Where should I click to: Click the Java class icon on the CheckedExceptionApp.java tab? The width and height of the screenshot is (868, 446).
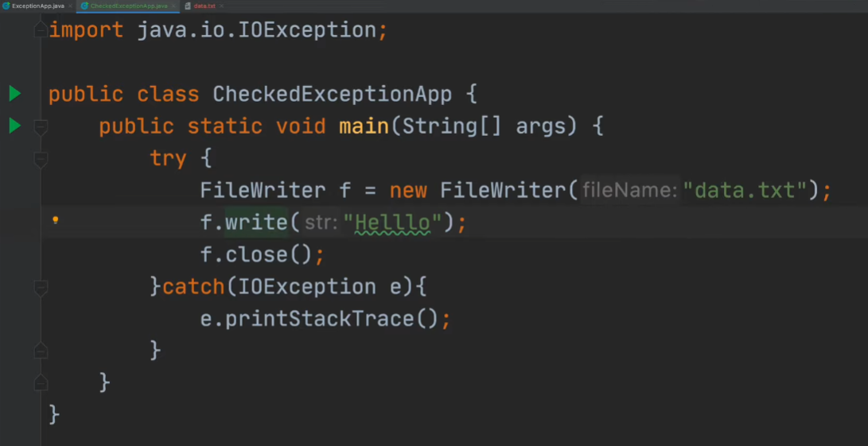tap(84, 6)
